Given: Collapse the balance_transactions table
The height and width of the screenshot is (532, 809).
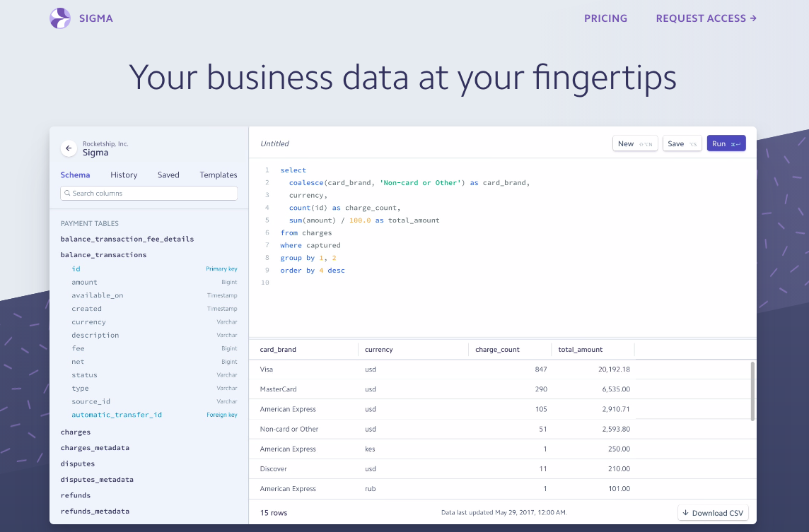Looking at the screenshot, I should 103,255.
